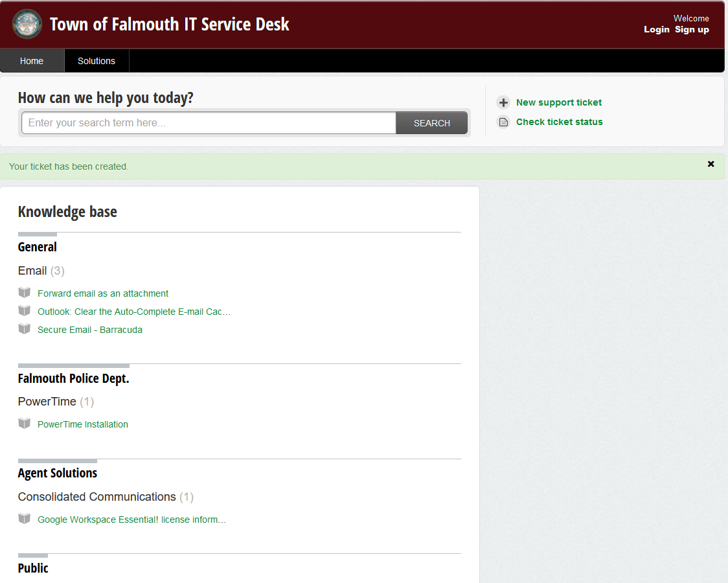The image size is (728, 583).
Task: Click the document icon beside Check ticket status
Action: pyautogui.click(x=503, y=122)
